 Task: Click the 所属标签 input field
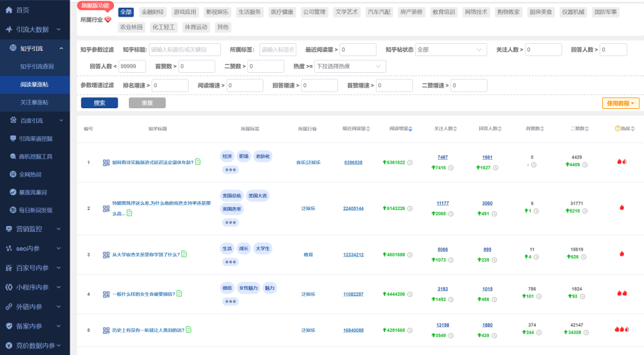[x=278, y=50]
